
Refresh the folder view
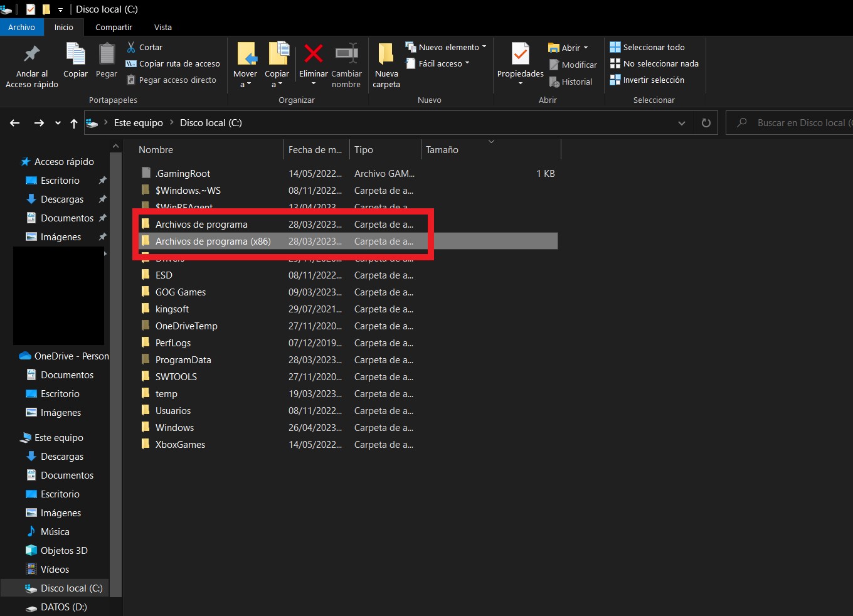[706, 123]
